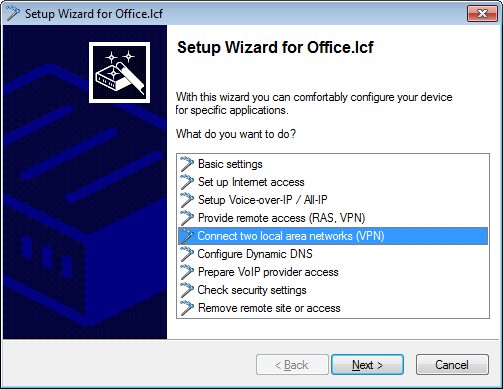Click the wand icon beside Setup Voice-over-IP
The image size is (503, 389).
click(187, 200)
